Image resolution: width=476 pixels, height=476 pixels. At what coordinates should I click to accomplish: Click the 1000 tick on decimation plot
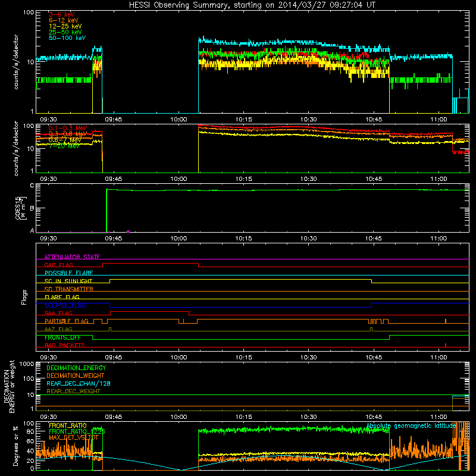pos(26,364)
